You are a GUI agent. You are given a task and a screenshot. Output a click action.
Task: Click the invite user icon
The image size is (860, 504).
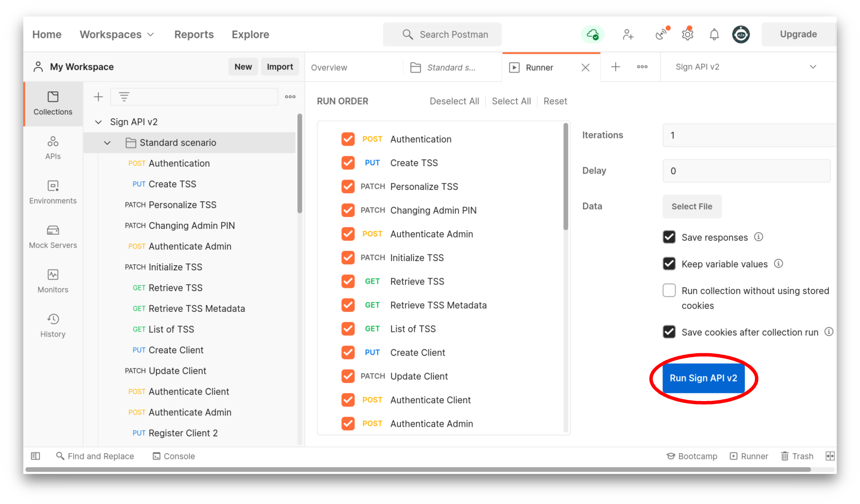click(x=628, y=34)
